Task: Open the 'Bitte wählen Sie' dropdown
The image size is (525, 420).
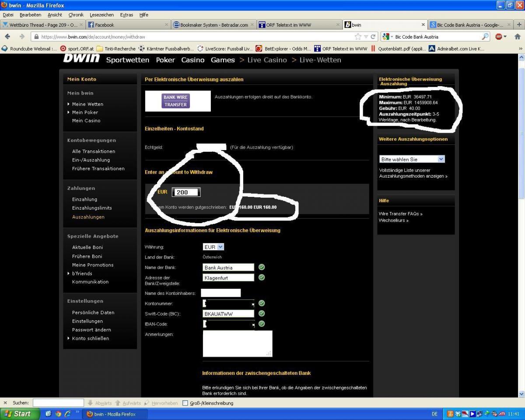Action: (412, 159)
